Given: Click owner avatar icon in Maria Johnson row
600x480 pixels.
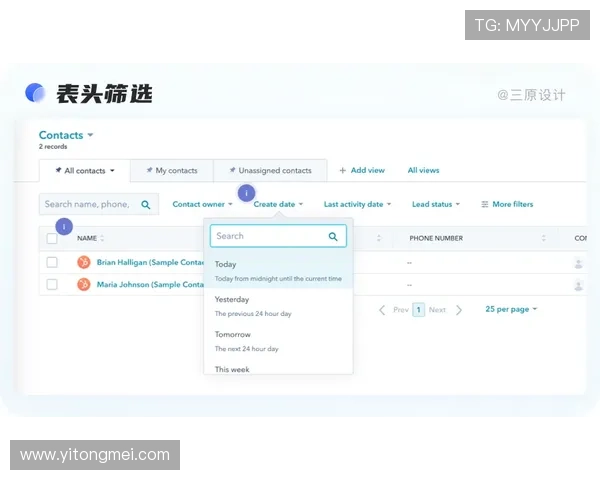Looking at the screenshot, I should click(579, 286).
